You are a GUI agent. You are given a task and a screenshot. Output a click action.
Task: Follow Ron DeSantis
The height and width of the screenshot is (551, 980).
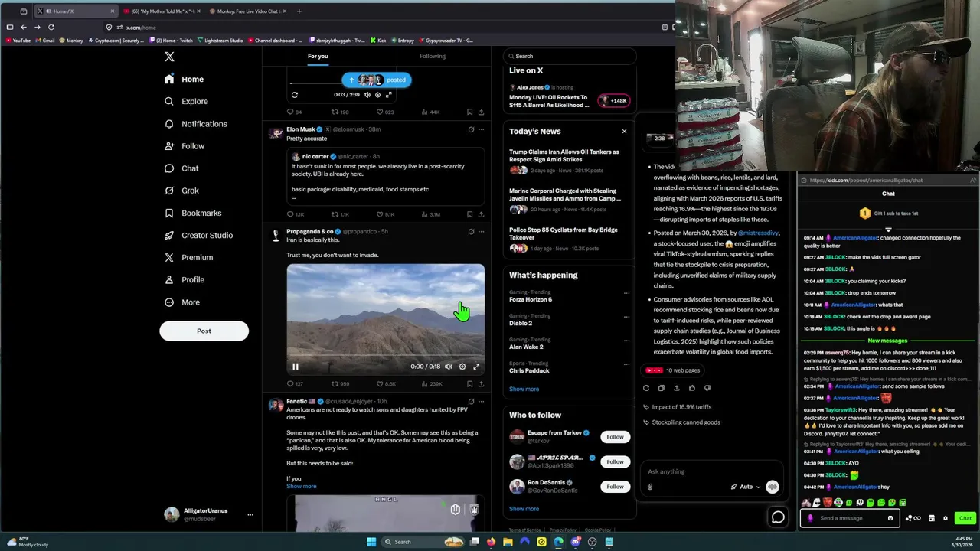615,487
